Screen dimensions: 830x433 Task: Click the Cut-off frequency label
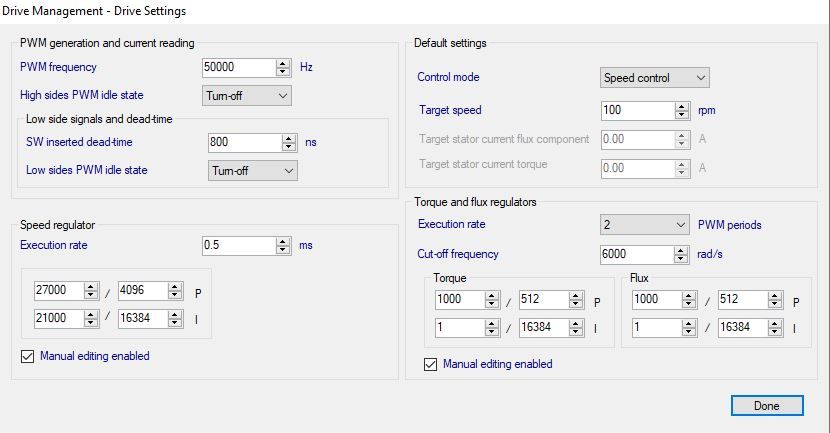458,254
